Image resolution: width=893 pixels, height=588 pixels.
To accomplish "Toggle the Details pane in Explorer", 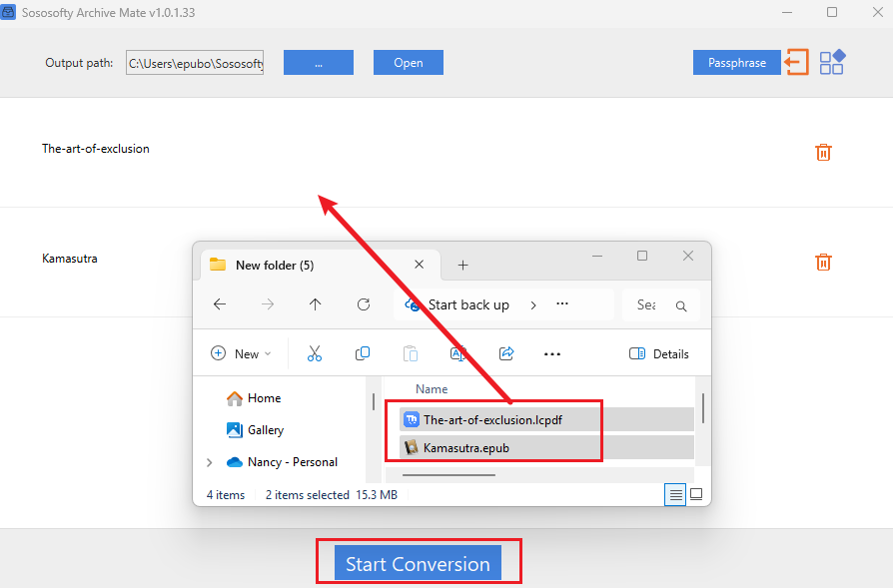I will click(x=659, y=354).
